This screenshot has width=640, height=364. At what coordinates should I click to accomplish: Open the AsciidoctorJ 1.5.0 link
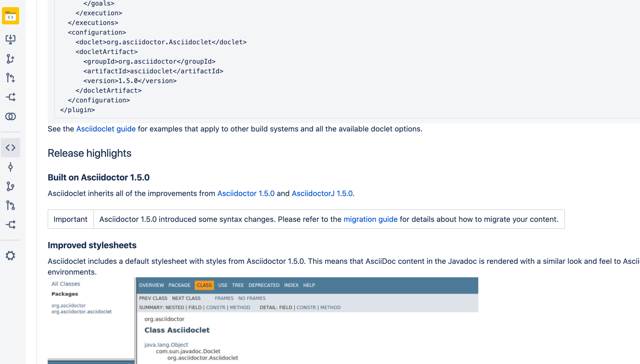[x=322, y=193]
